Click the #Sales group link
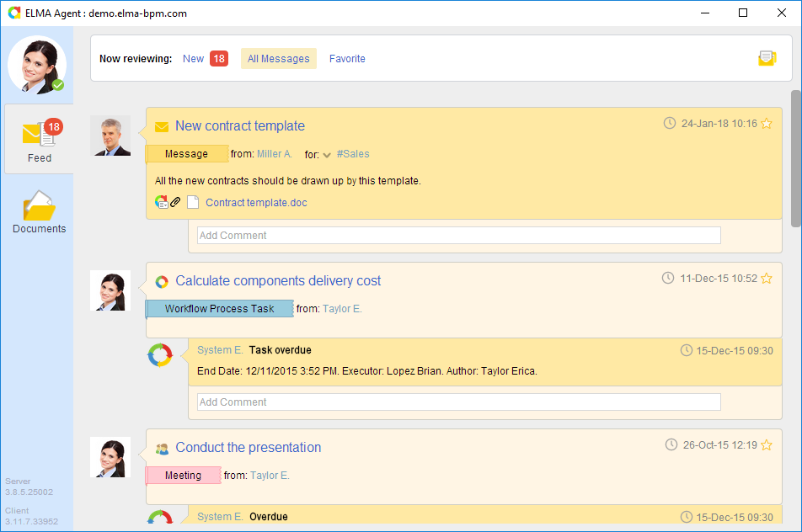802x532 pixels. 352,154
